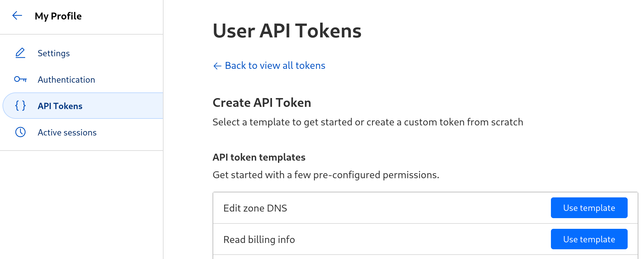
Task: Use template for Edit zone DNS
Action: pyautogui.click(x=589, y=208)
